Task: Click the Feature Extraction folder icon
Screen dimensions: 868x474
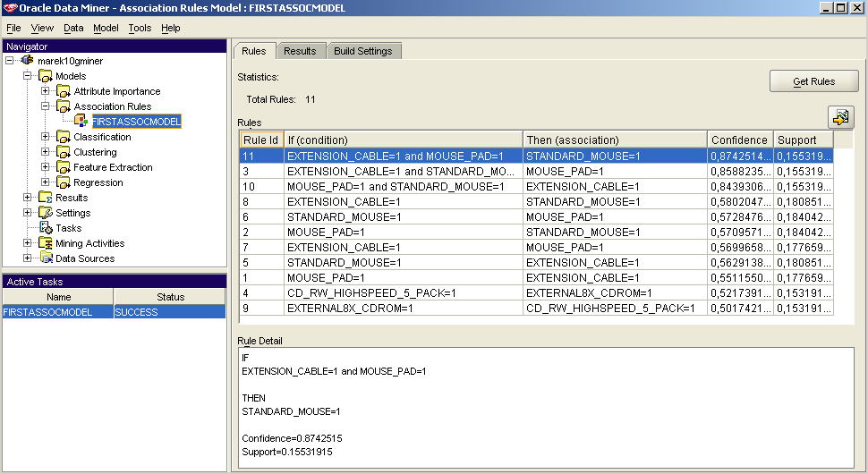Action: pos(64,167)
